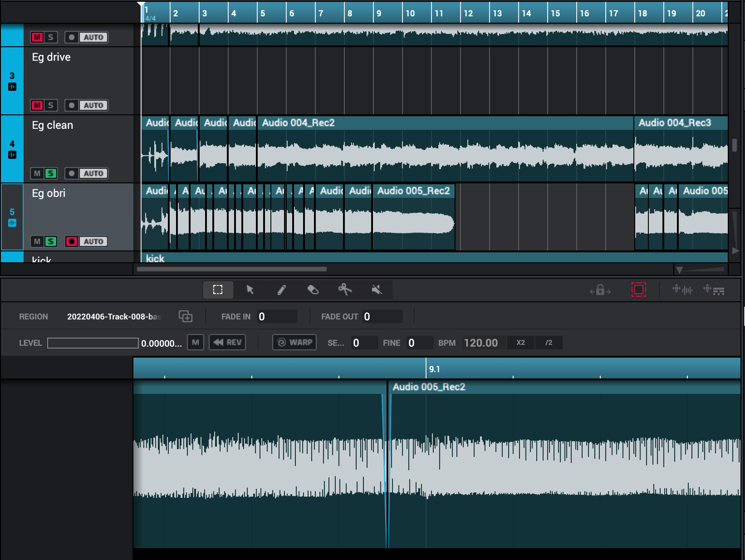
Task: Click the BPM 120.00 field
Action: (483, 343)
